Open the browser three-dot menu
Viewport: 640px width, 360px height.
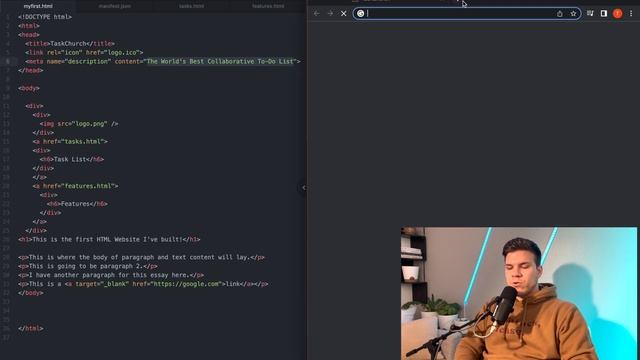[631, 13]
